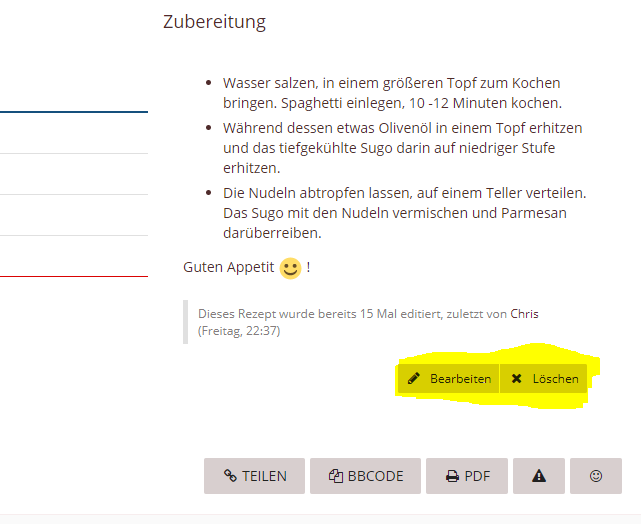641x524 pixels.
Task: Click the X icon on Löschen
Action: point(516,379)
